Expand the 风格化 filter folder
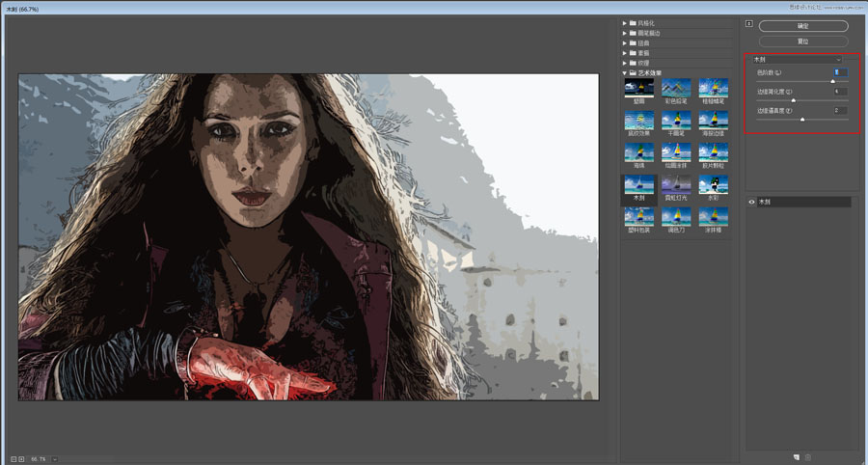The width and height of the screenshot is (868, 465). (x=625, y=23)
